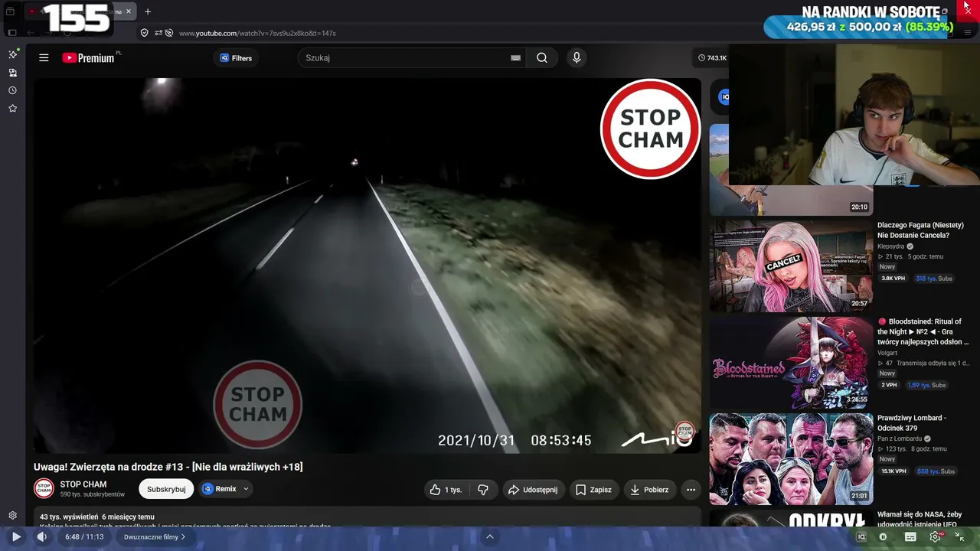Open the STOP CHAM channel avatar
Image resolution: width=980 pixels, height=551 pixels.
(44, 488)
